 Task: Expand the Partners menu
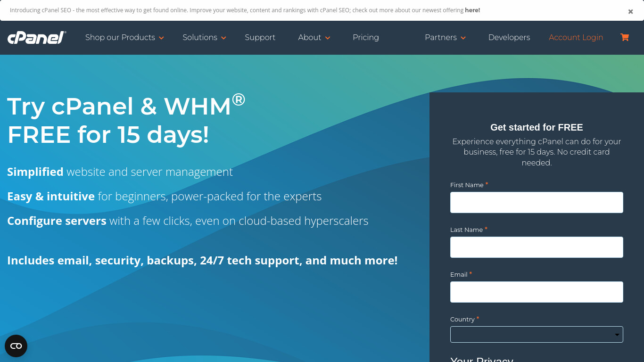(445, 37)
